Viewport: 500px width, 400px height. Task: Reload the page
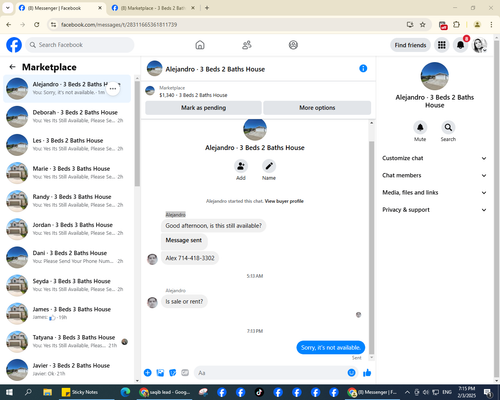click(37, 25)
